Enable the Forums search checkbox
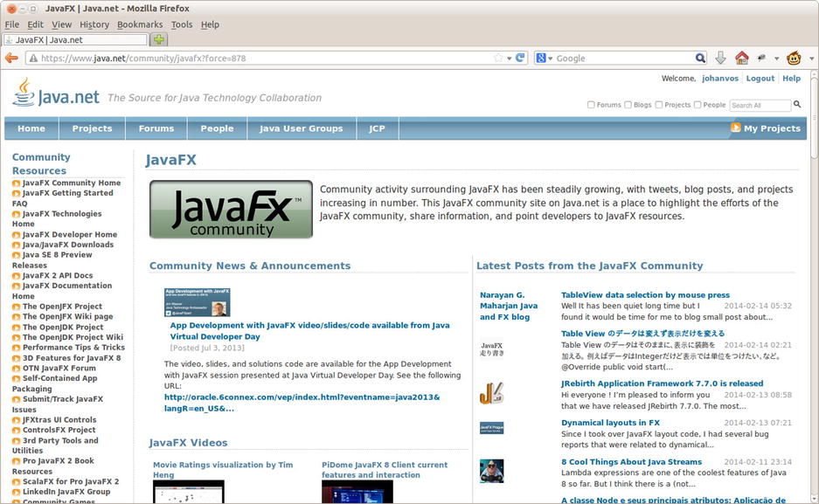Viewport: 819px width, 504px height. pos(591,105)
